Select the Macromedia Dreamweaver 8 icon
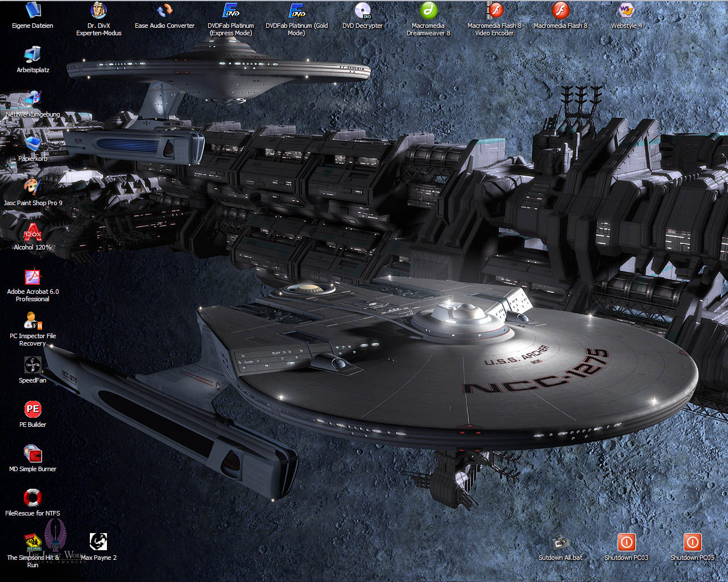Image resolution: width=728 pixels, height=582 pixels. [x=428, y=11]
